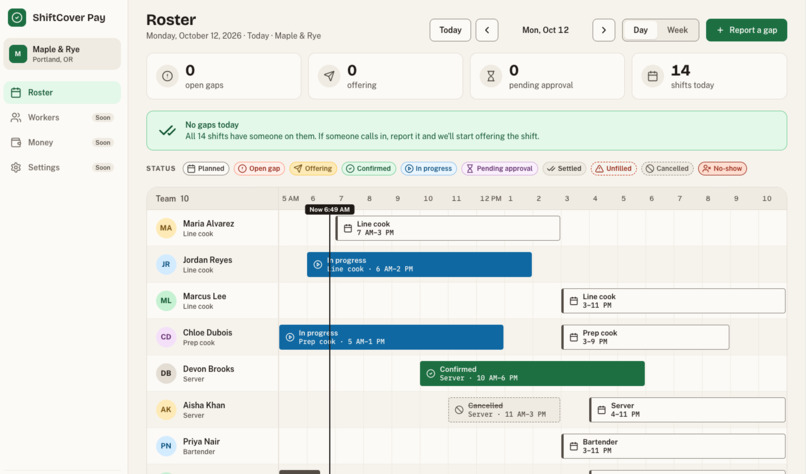Toggle the Pending approval status filter

(500, 169)
